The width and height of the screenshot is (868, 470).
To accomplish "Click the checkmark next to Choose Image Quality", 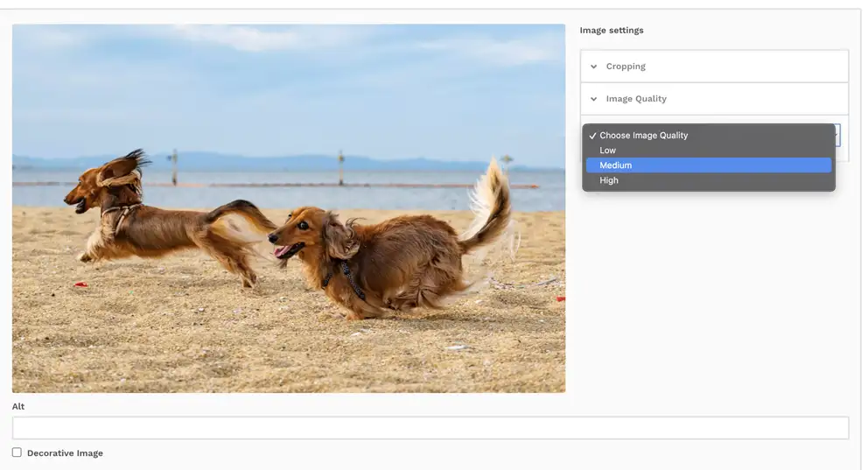I will (x=592, y=136).
